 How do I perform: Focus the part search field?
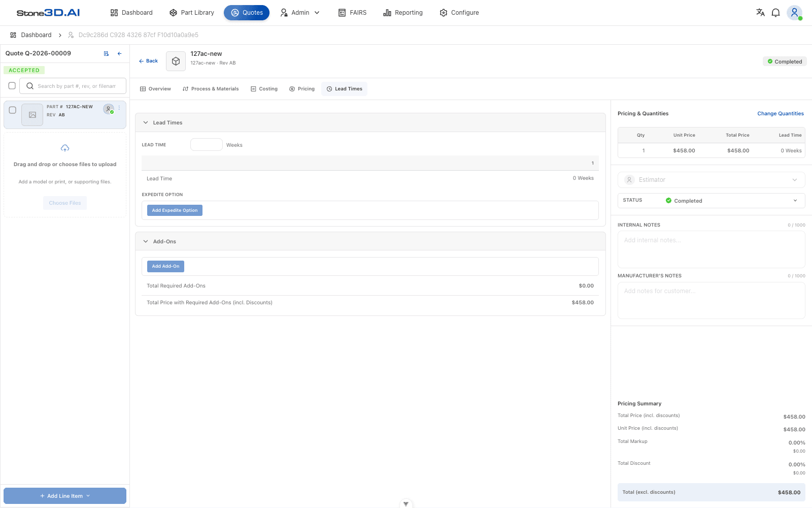click(x=73, y=86)
